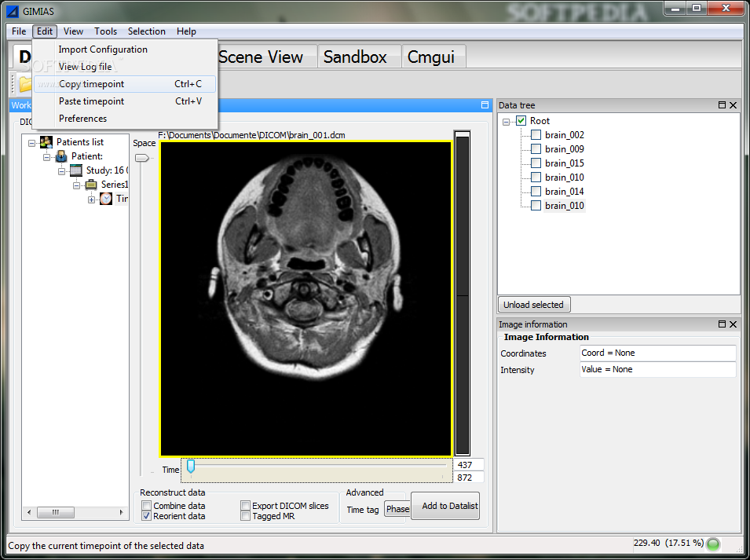Collapse the Patient node
This screenshot has width=750, height=560.
(46, 157)
